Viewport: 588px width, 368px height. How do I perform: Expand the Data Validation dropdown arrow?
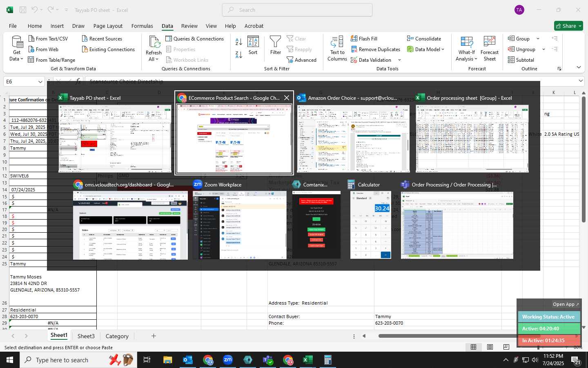(399, 60)
